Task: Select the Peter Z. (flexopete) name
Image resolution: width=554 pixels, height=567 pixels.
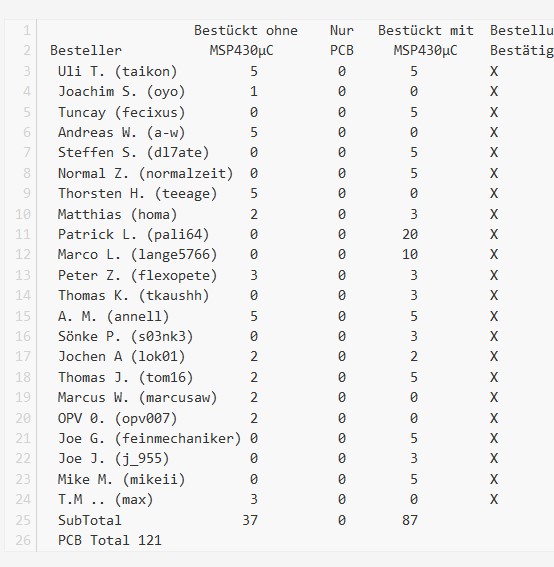Action: pyautogui.click(x=137, y=275)
